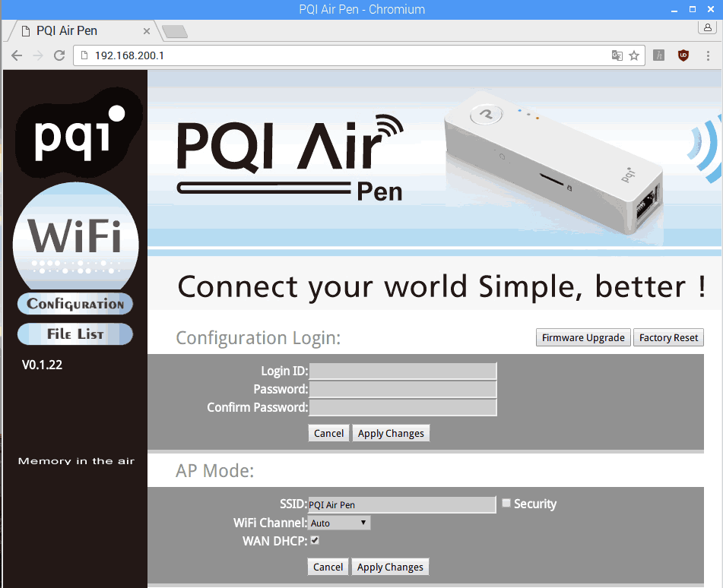Toggle the WAN DHCP checkbox
Screen dimensions: 723x588
click(315, 541)
